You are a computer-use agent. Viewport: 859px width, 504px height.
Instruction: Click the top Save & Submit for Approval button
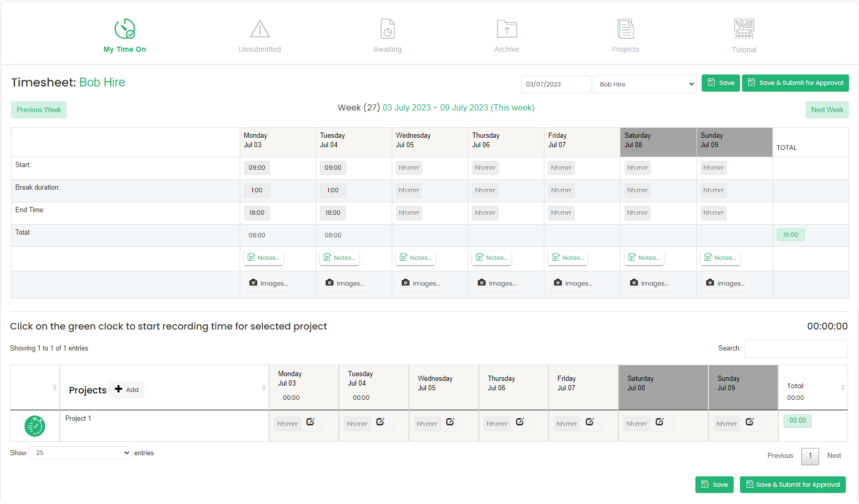[x=795, y=83]
